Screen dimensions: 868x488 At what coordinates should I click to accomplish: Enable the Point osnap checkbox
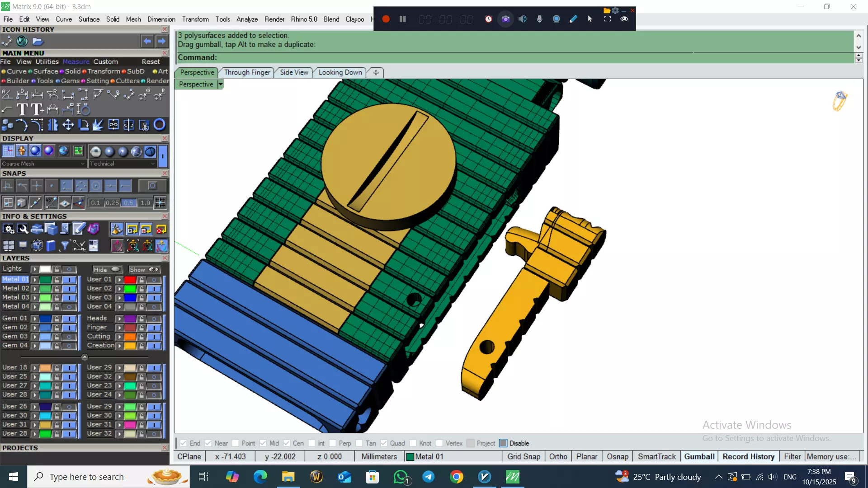(x=235, y=443)
